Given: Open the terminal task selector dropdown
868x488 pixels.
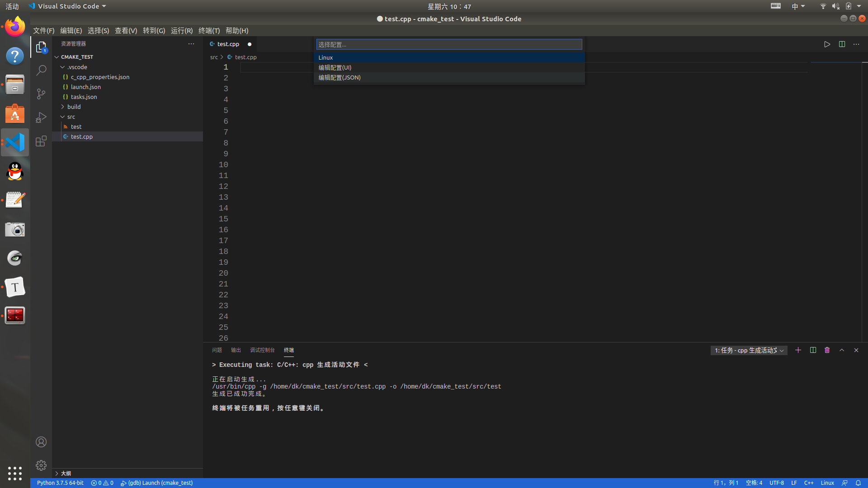Looking at the screenshot, I should [749, 350].
